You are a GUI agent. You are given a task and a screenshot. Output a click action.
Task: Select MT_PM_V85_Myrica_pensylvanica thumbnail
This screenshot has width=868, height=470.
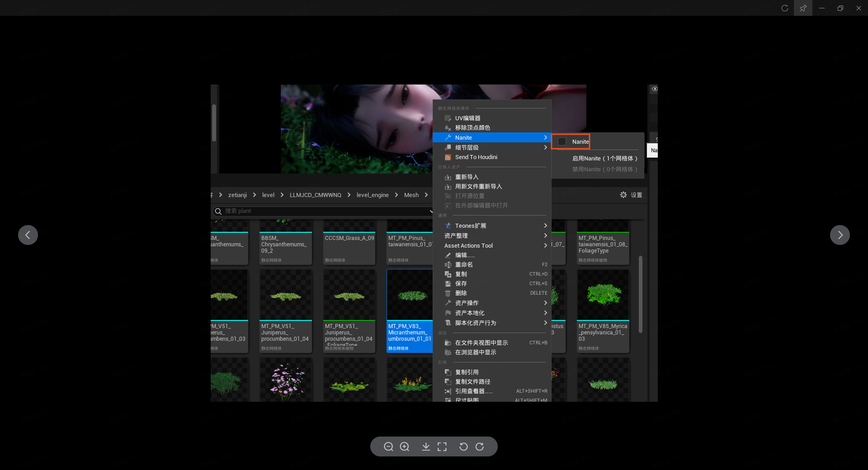tap(603, 295)
